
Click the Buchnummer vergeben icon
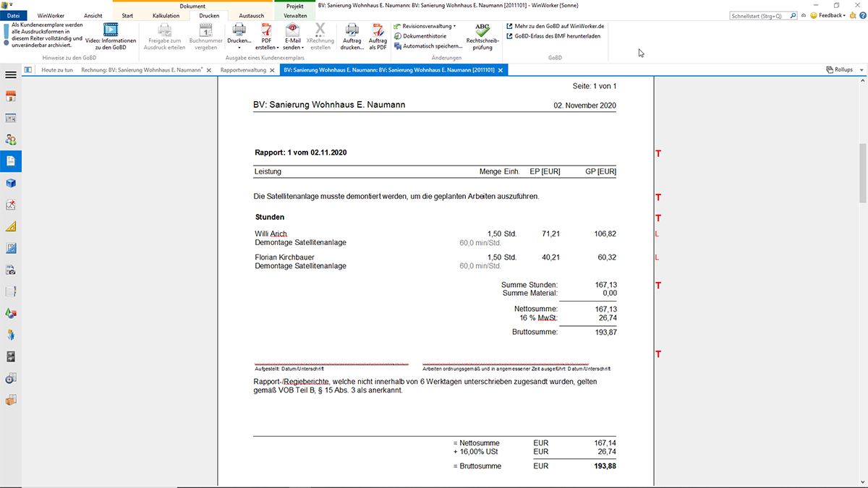point(206,37)
